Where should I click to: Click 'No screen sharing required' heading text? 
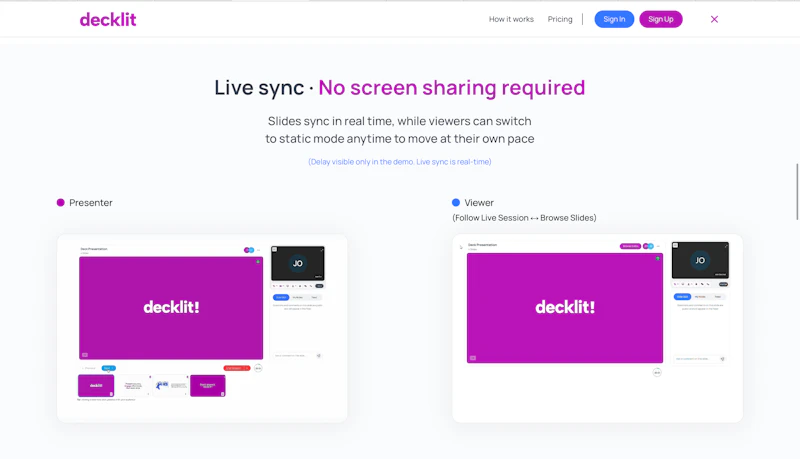pyautogui.click(x=452, y=88)
